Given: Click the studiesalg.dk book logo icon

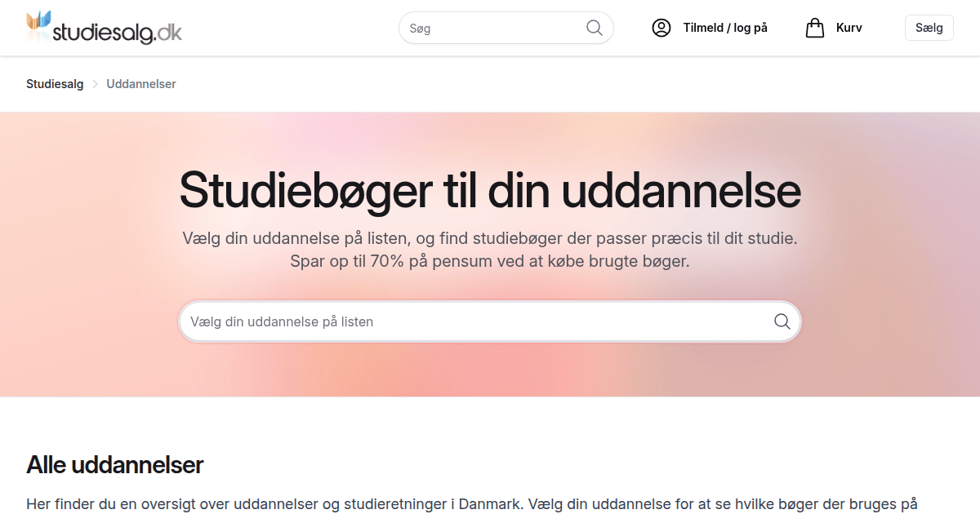Looking at the screenshot, I should 38,24.
